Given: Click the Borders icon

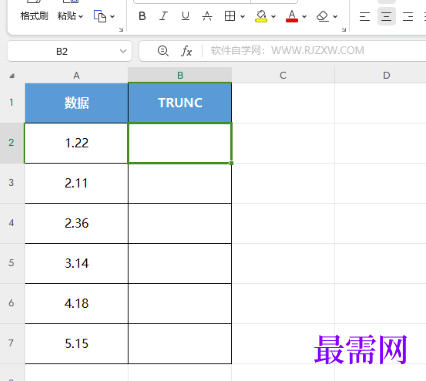Looking at the screenshot, I should [230, 16].
